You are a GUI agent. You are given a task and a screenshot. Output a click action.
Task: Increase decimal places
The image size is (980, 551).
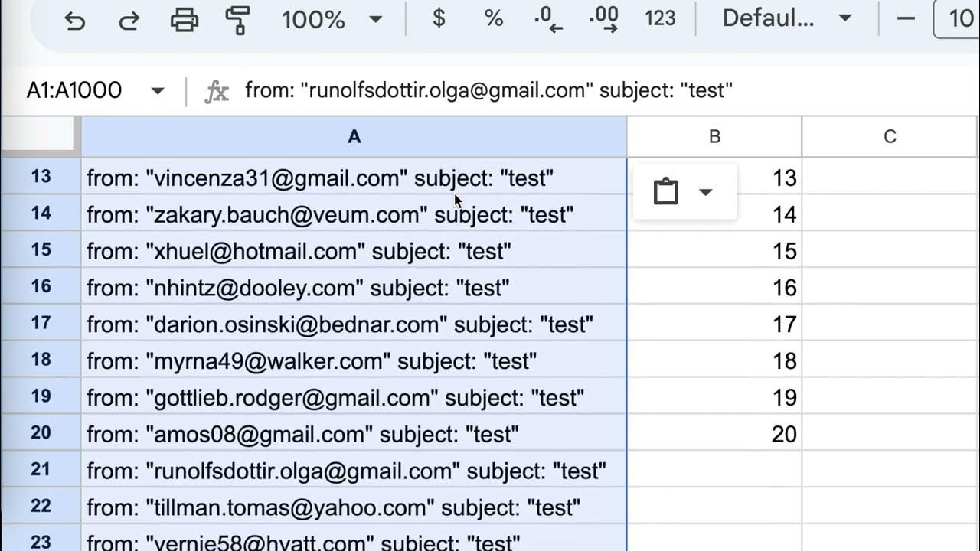click(x=604, y=18)
